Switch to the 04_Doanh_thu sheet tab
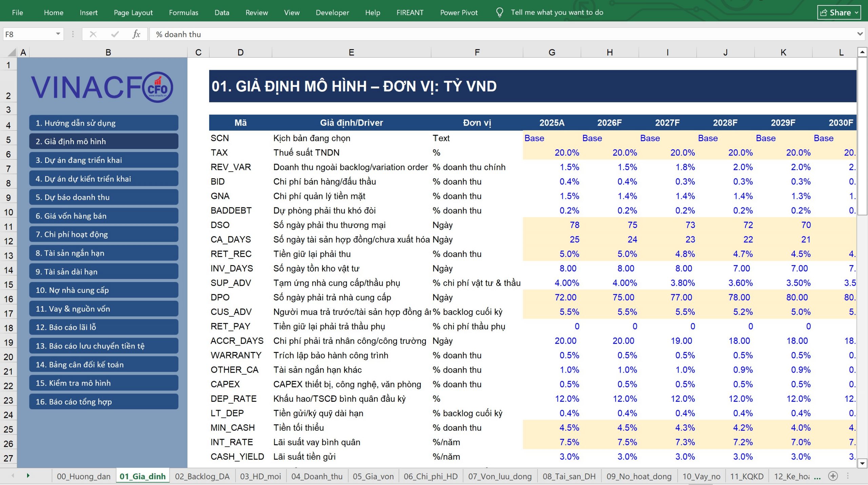 pyautogui.click(x=317, y=476)
